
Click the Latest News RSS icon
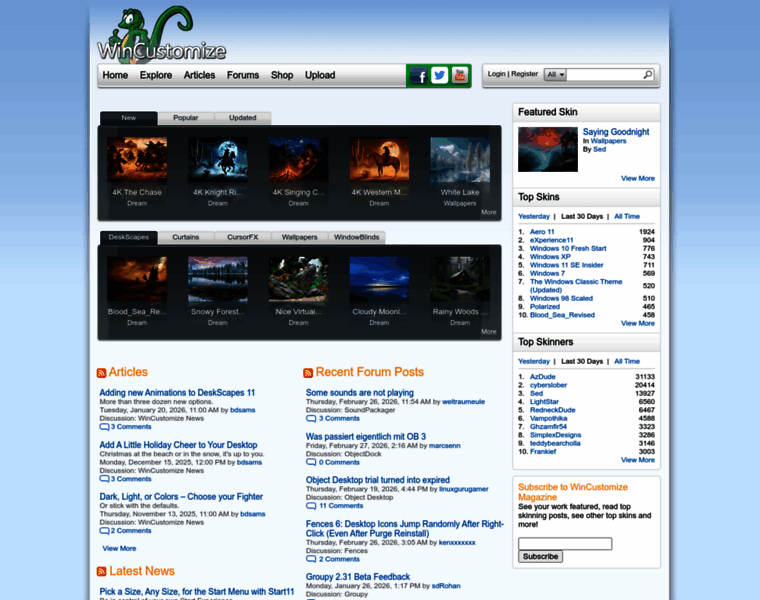[101, 571]
